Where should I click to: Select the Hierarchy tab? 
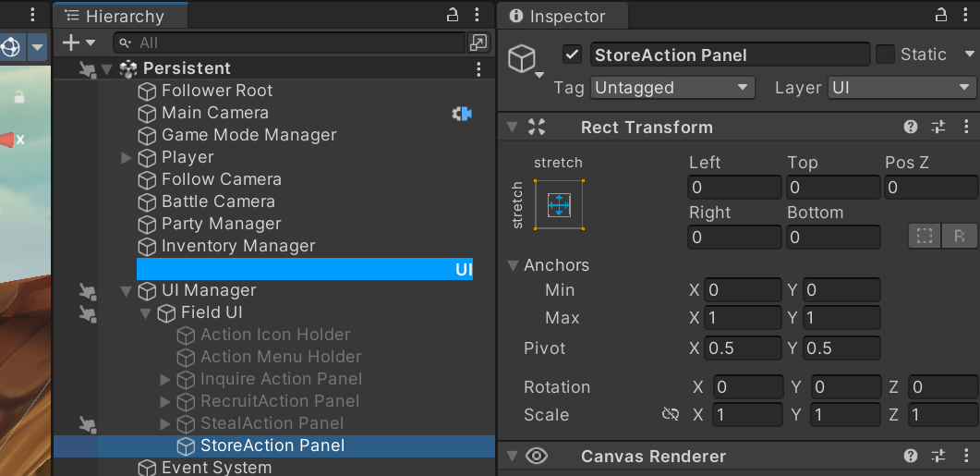pos(121,17)
